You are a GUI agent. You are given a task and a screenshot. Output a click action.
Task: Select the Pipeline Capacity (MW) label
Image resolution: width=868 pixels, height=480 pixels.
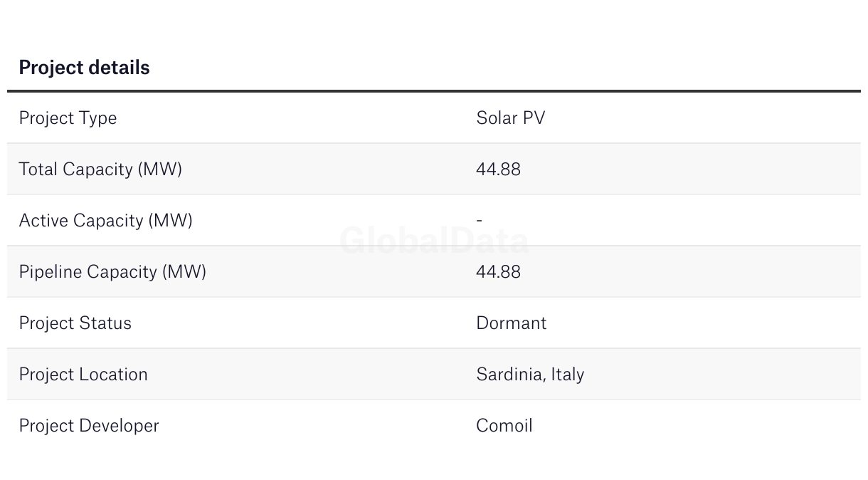pyautogui.click(x=112, y=272)
